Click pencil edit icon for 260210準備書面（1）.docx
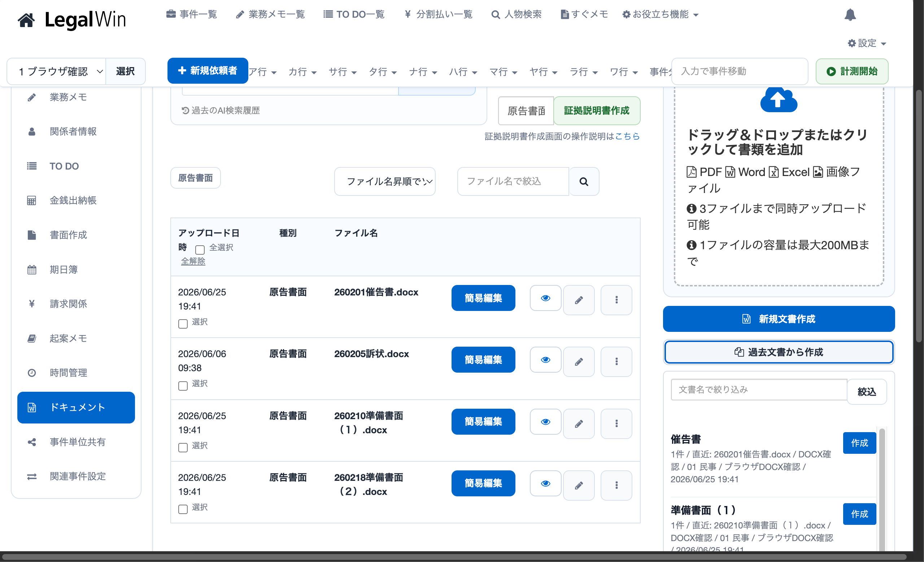The height and width of the screenshot is (562, 924). click(579, 424)
